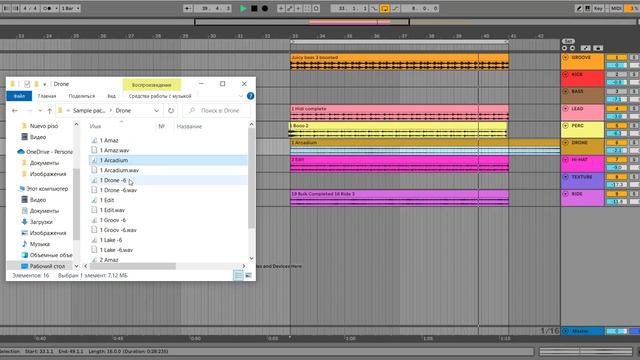Select the 1 Arcadium clip on DRONE track
This screenshot has width=640, height=360.
[424, 147]
